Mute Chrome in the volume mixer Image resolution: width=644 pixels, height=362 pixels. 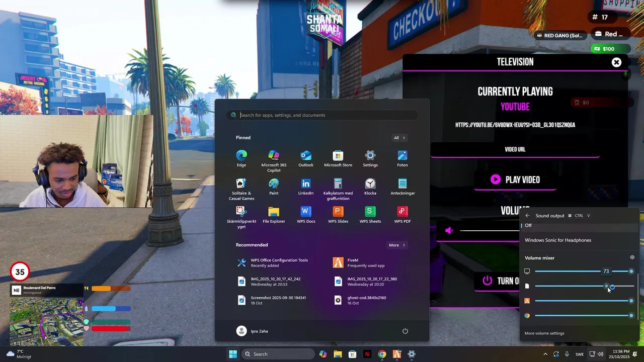pyautogui.click(x=527, y=316)
